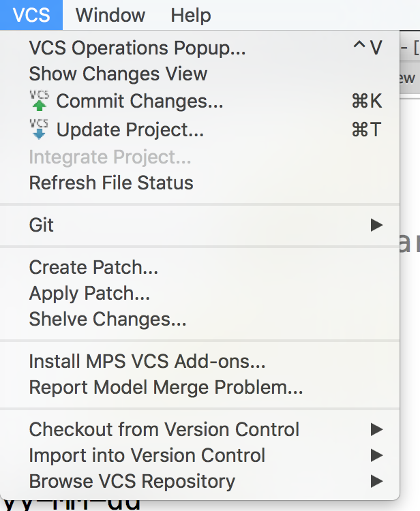The height and width of the screenshot is (511, 420).
Task: Choose Report Model Merge Problem
Action: (x=166, y=387)
